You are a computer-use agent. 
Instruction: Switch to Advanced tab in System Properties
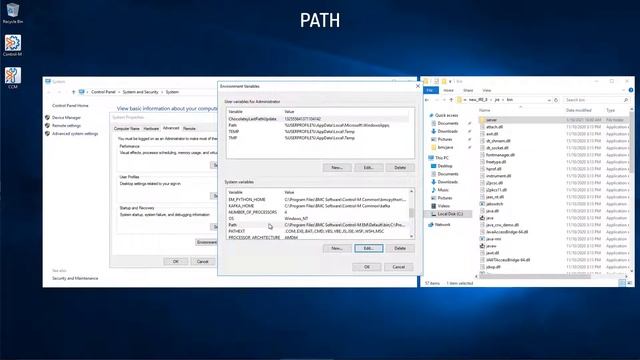(x=171, y=128)
